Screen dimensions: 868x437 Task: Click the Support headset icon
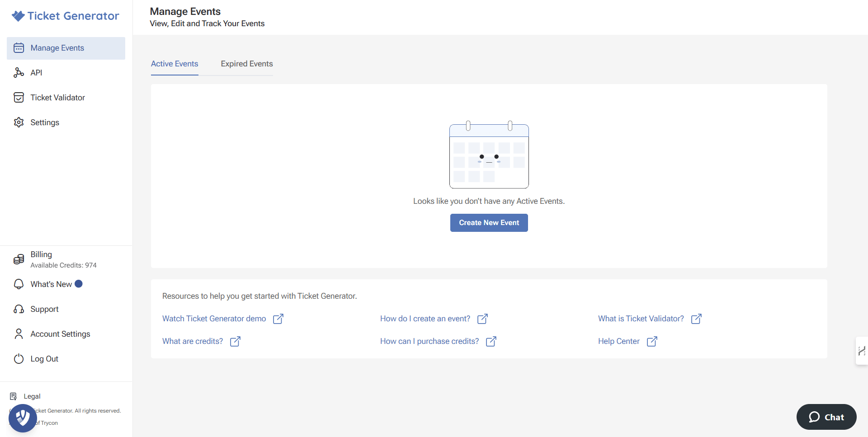click(x=19, y=309)
